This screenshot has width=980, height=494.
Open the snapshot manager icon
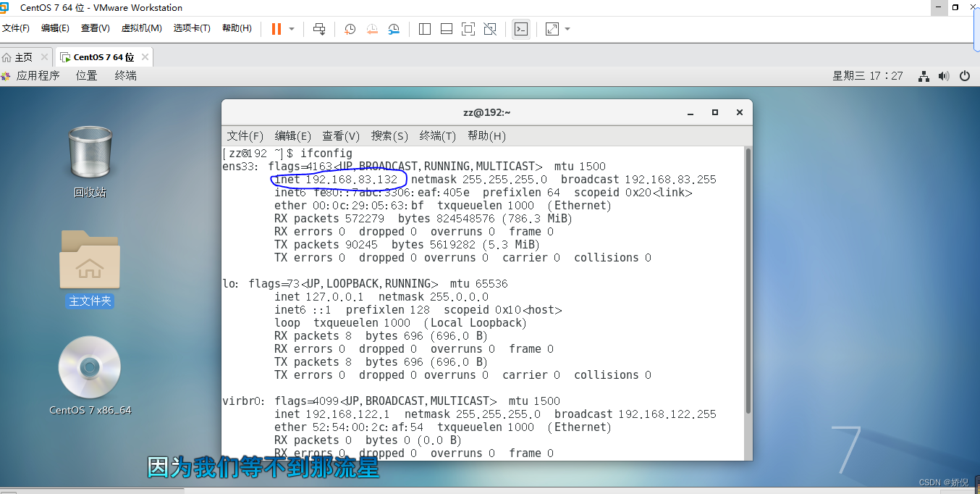(x=394, y=29)
